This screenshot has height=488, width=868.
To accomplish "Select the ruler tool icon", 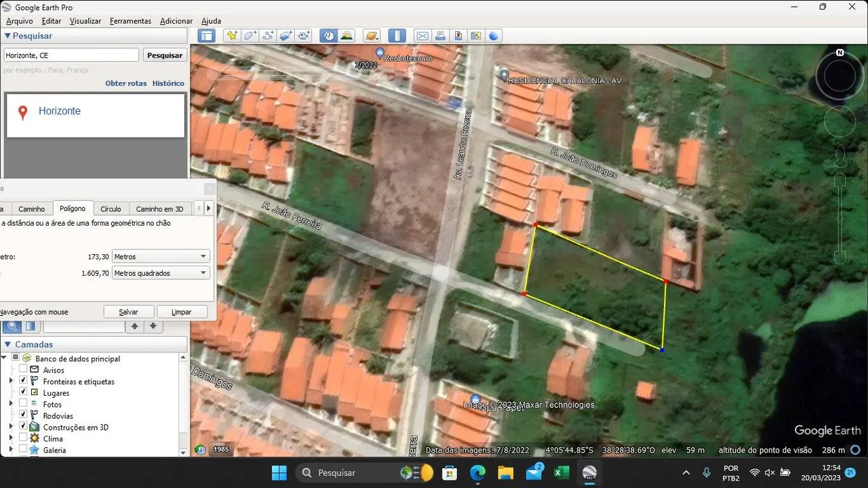I will 397,36.
